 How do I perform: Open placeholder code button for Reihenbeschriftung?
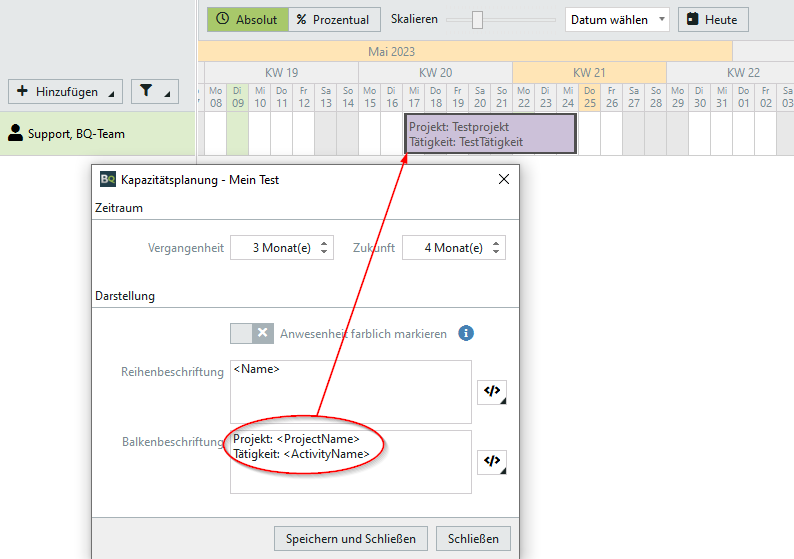[491, 391]
